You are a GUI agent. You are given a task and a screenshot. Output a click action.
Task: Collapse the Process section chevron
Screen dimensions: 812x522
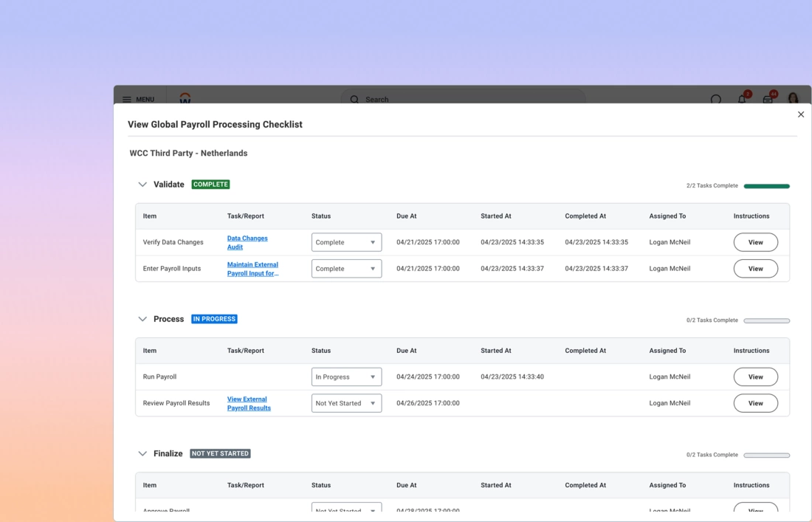tap(142, 319)
